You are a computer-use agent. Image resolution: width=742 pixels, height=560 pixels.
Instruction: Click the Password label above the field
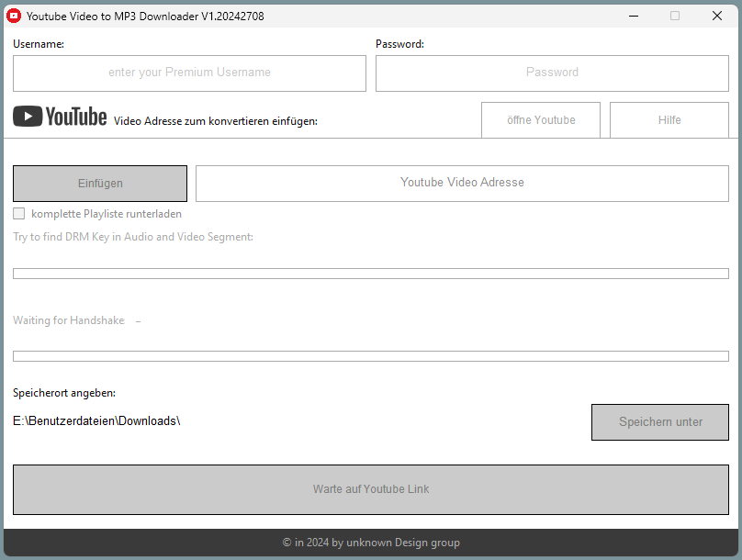(x=399, y=44)
